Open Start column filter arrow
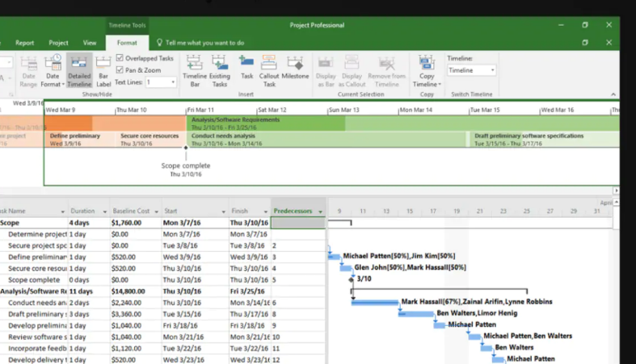 point(223,211)
